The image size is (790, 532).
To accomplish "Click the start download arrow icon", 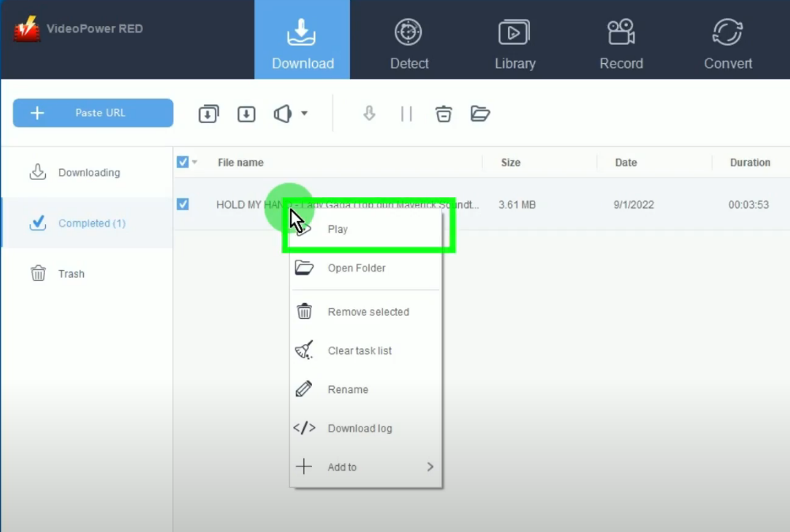I will [x=369, y=114].
